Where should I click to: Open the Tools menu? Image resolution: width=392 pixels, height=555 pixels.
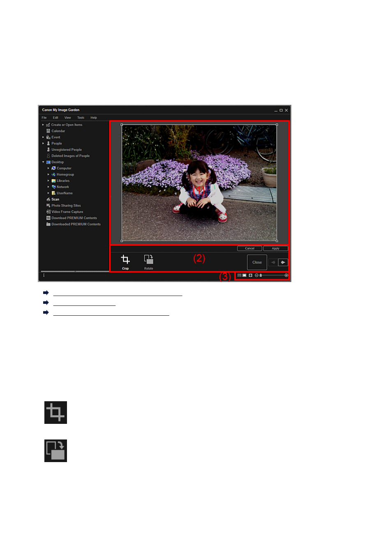[x=81, y=118]
